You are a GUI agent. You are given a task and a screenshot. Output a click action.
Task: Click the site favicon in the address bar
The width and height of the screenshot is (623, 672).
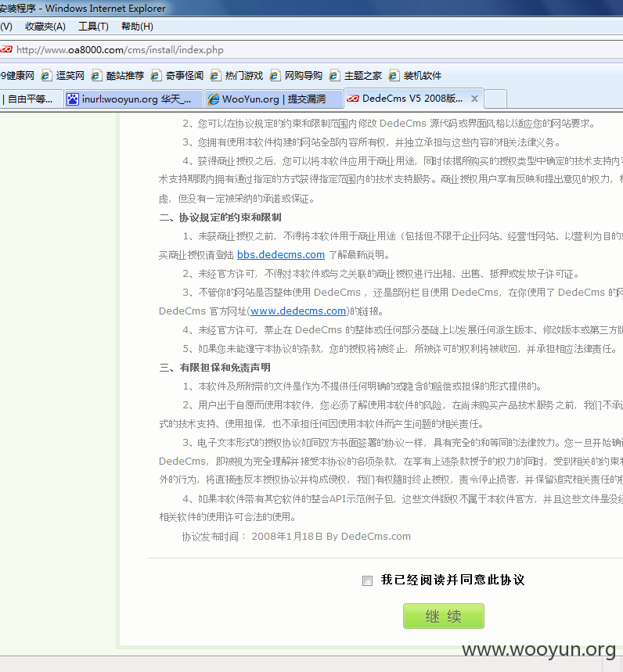pos(6,49)
